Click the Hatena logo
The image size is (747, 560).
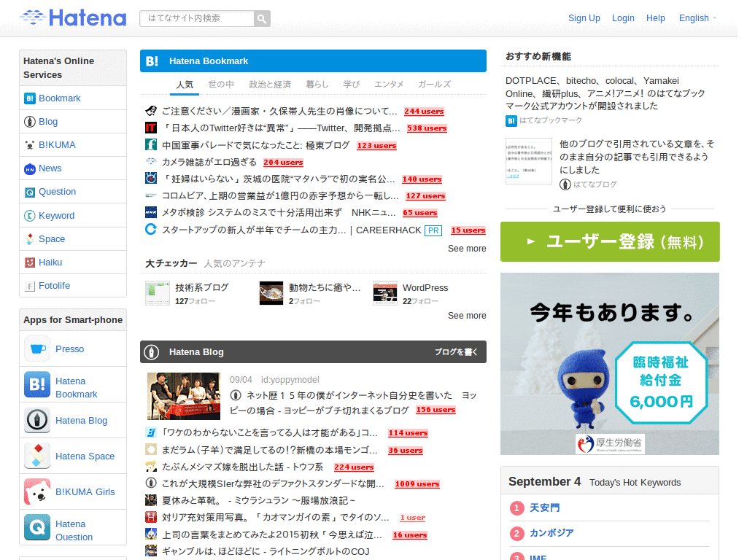coord(73,18)
